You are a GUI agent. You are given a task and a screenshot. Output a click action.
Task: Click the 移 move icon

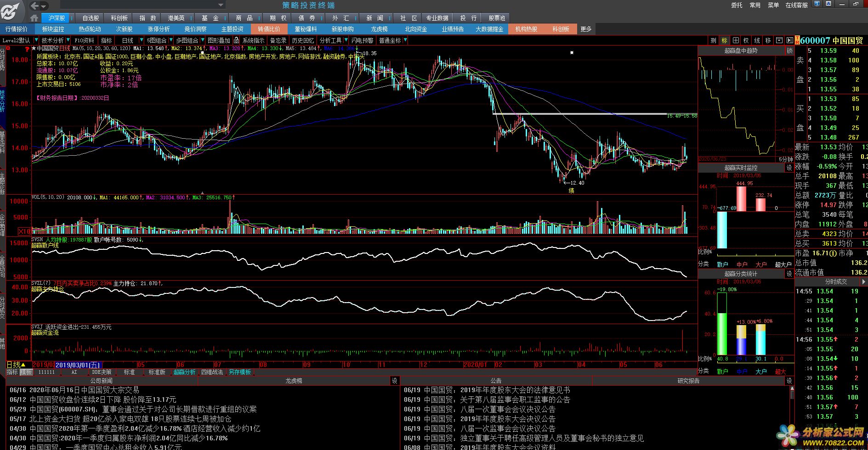tap(768, 40)
